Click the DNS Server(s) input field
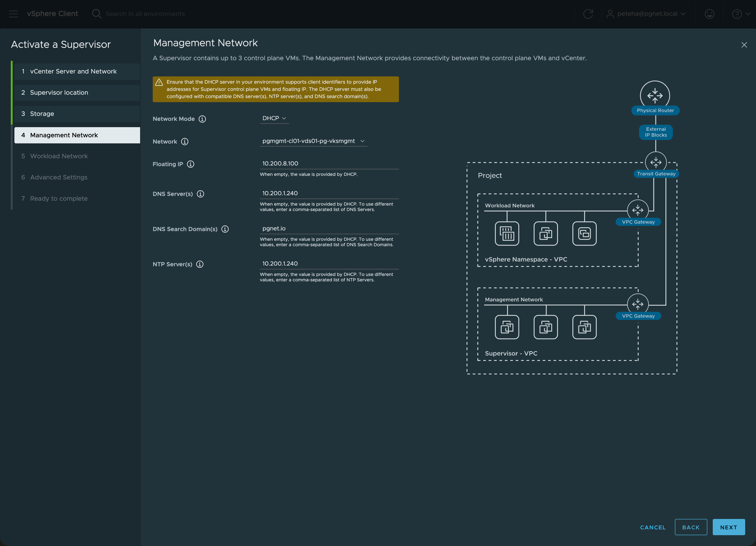756x546 pixels. tap(329, 193)
